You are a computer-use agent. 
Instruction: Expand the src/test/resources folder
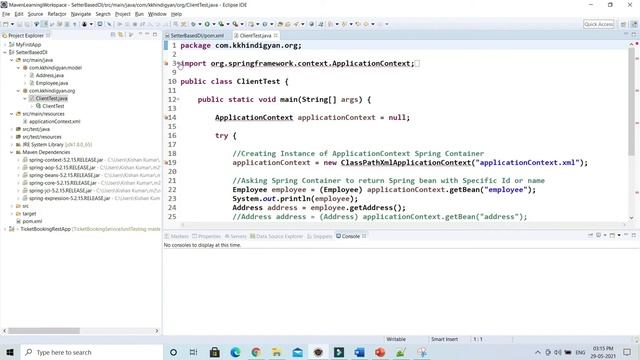pos(11,137)
